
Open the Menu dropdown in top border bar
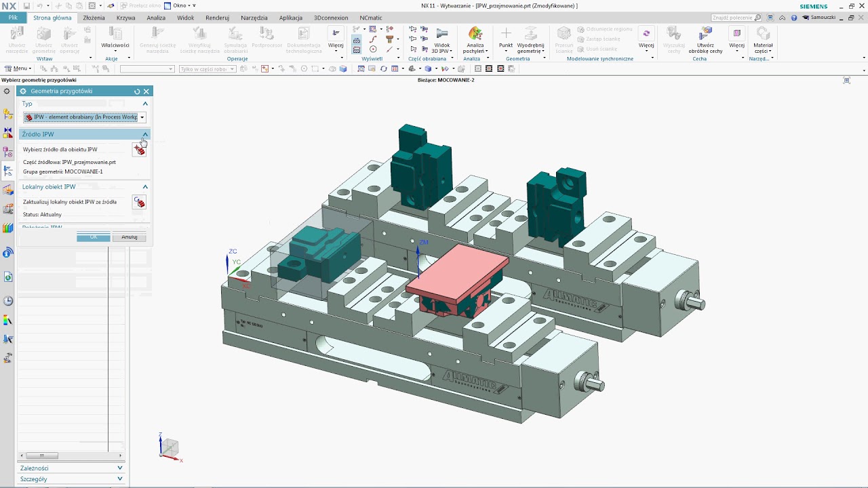(18, 68)
